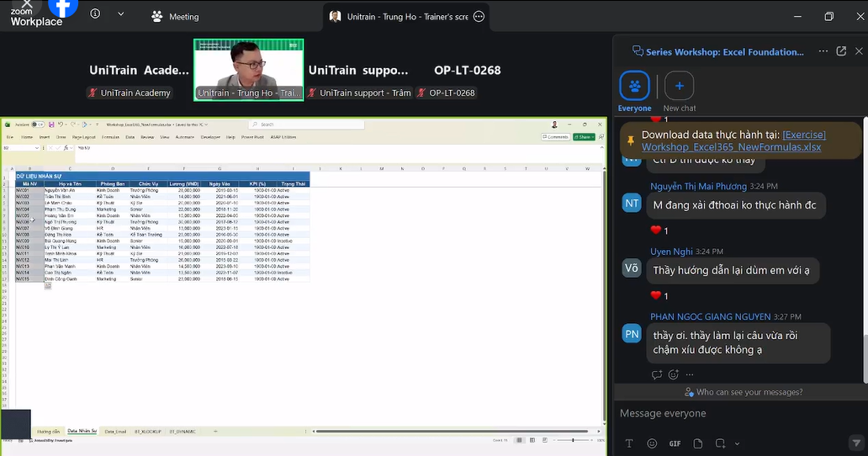Click the Save icon in Excel
Viewport: 868px width, 456px height.
[51, 125]
